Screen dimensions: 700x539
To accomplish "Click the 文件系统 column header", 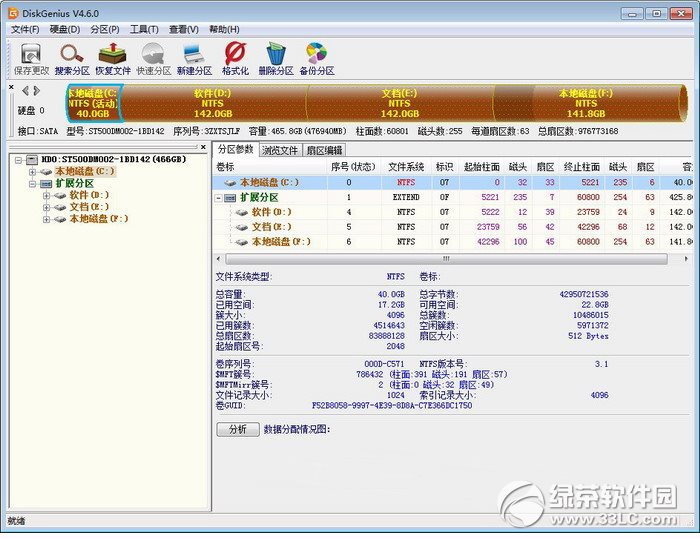I will tap(406, 167).
